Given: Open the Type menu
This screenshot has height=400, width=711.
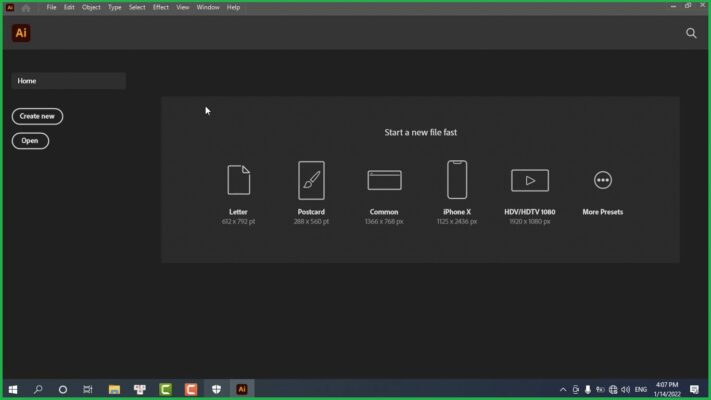Looking at the screenshot, I should (x=115, y=7).
